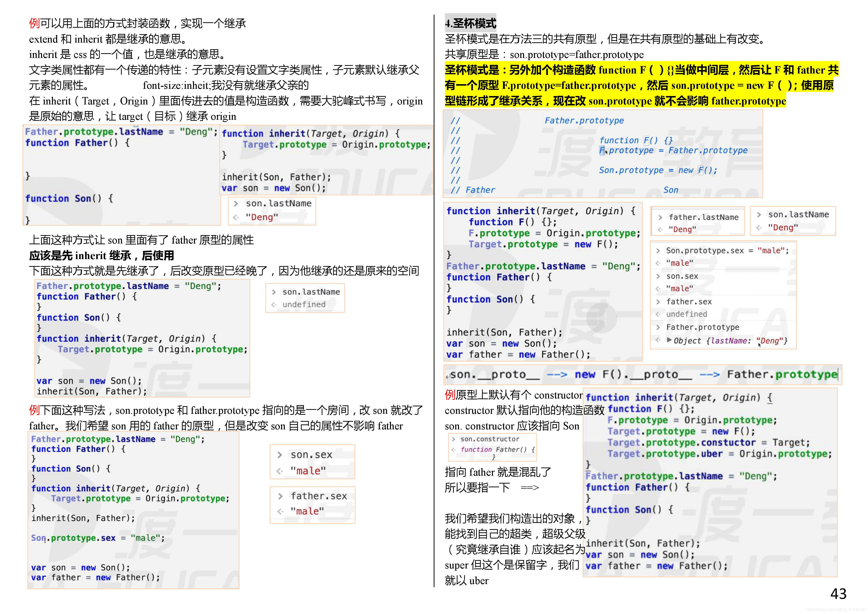
Task: Select the console entry son.constructor
Action: pos(490,439)
